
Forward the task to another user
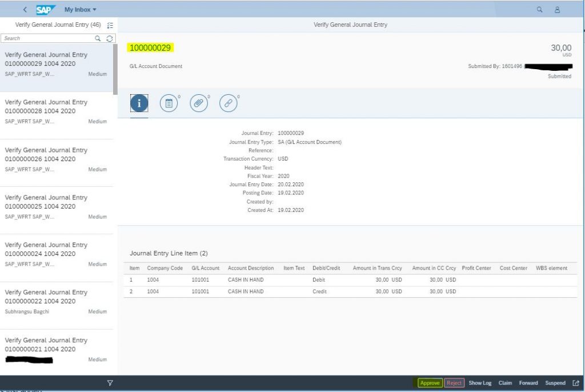pos(528,383)
